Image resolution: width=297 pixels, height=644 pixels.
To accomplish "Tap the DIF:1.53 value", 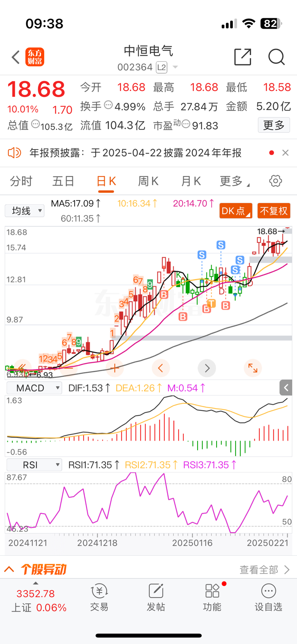I will 89,388.
